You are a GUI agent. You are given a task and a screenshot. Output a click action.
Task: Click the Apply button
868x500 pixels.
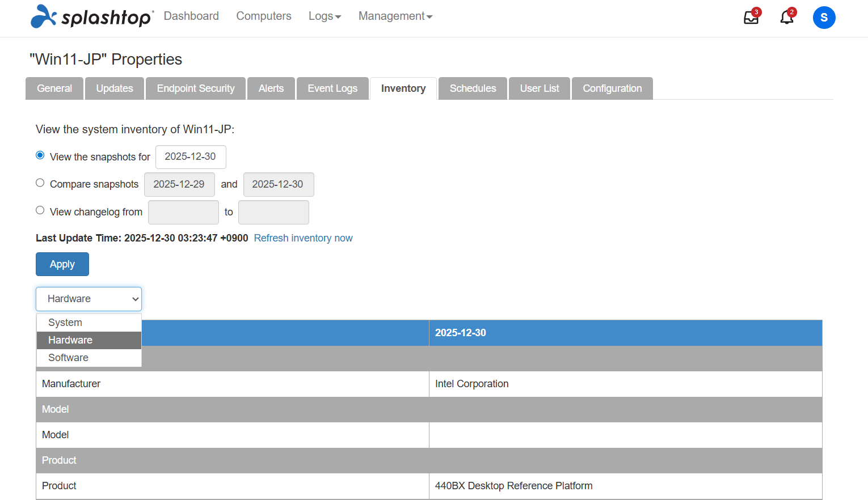coord(62,264)
